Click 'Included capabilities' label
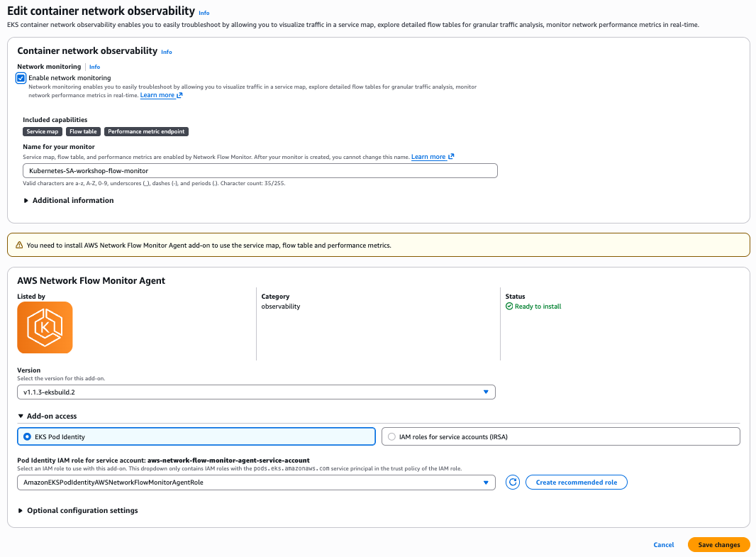Image resolution: width=756 pixels, height=557 pixels. pyautogui.click(x=55, y=120)
